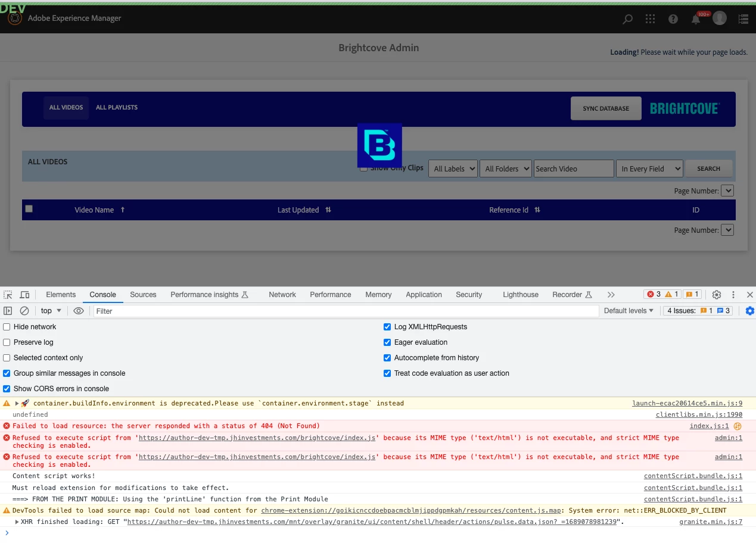Viewport: 756px width, 543px height.
Task: Sort by the Video Name arrow
Action: tap(123, 210)
